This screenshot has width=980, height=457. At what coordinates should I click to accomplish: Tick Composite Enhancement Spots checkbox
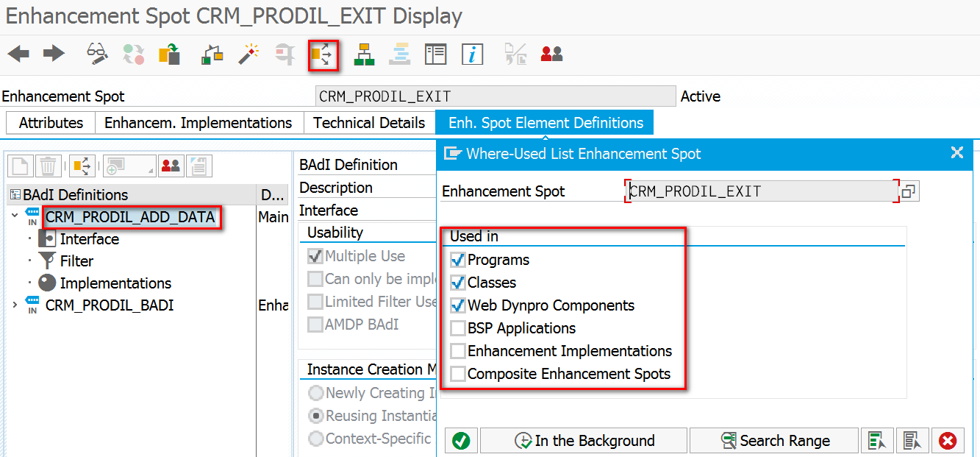tap(458, 374)
